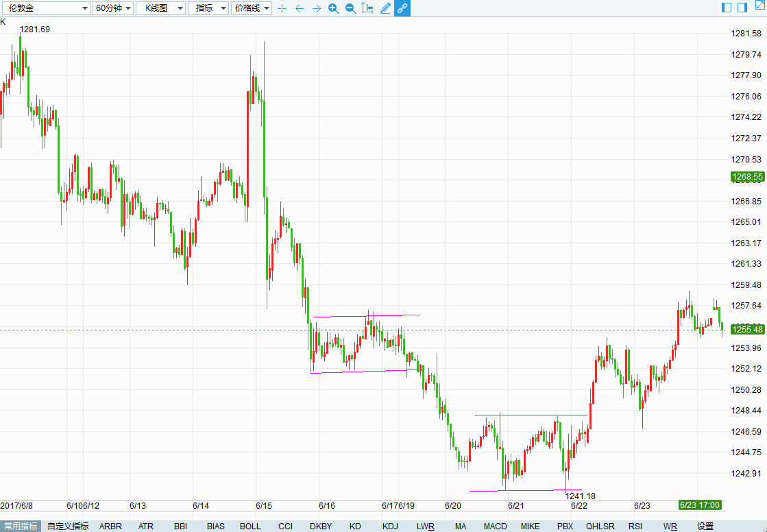The height and width of the screenshot is (532, 767).
Task: Click the left arrow to scroll chart back
Action: (x=299, y=8)
